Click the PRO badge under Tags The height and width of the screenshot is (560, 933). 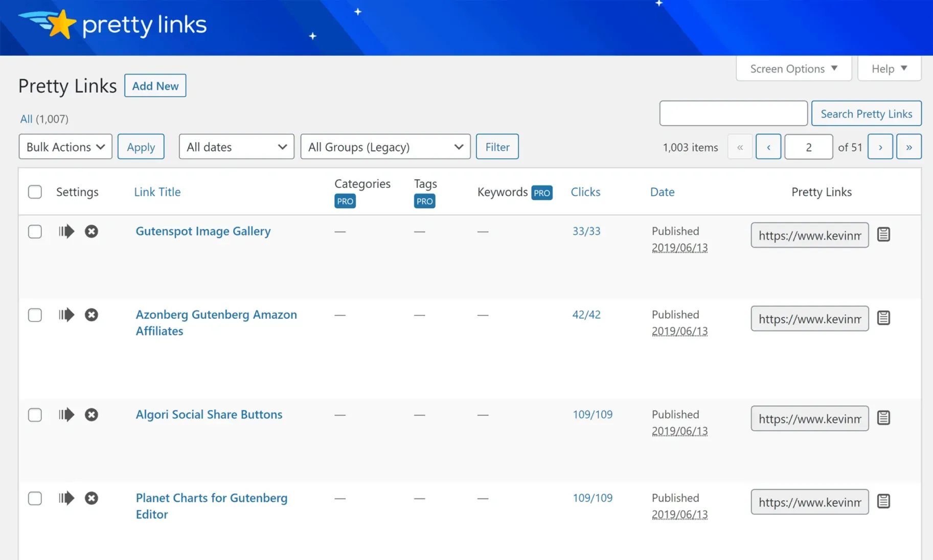coord(425,201)
